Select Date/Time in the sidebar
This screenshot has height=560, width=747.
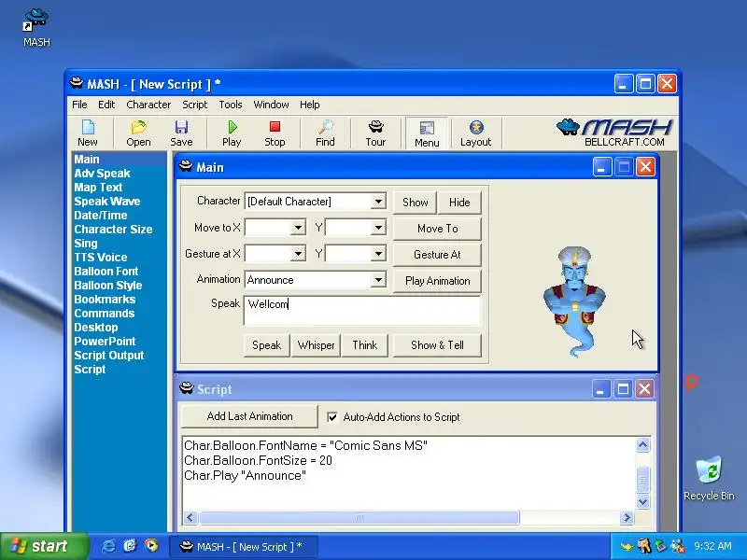pyautogui.click(x=101, y=216)
